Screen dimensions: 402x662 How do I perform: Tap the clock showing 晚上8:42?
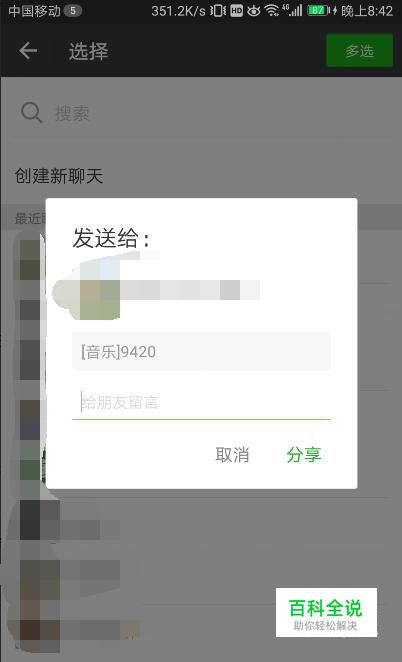[x=367, y=11]
